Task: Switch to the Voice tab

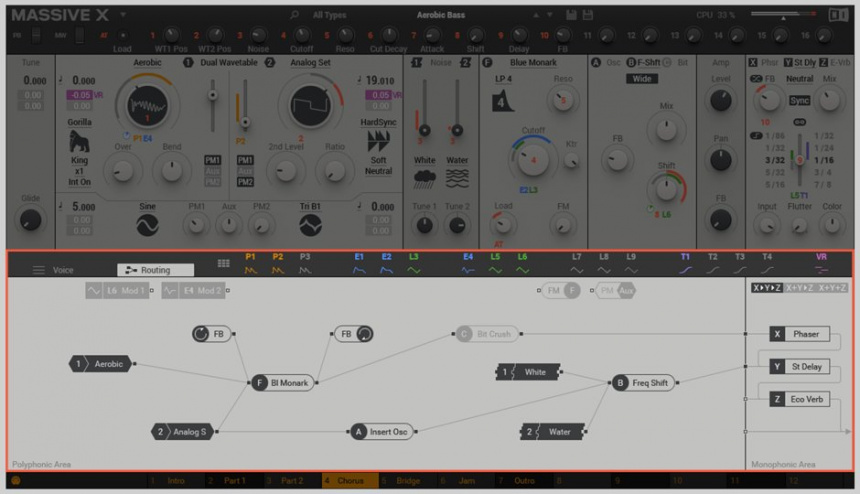Action: [63, 270]
